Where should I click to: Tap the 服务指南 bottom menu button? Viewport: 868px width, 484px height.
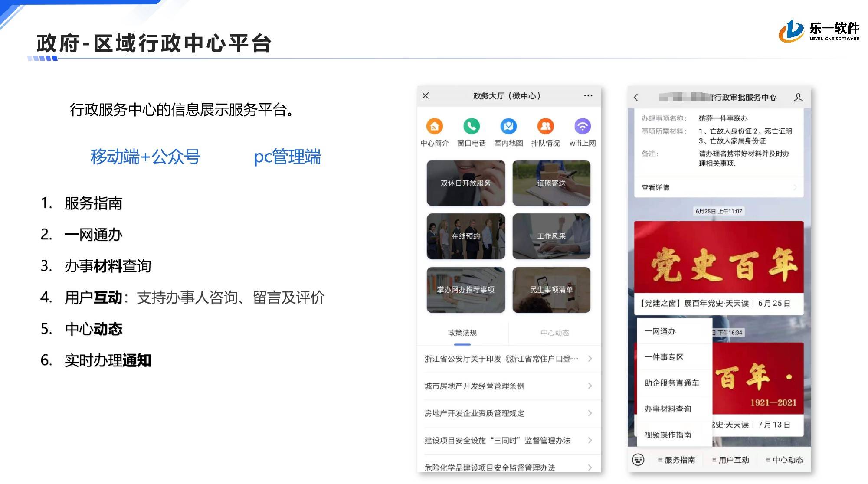677,460
